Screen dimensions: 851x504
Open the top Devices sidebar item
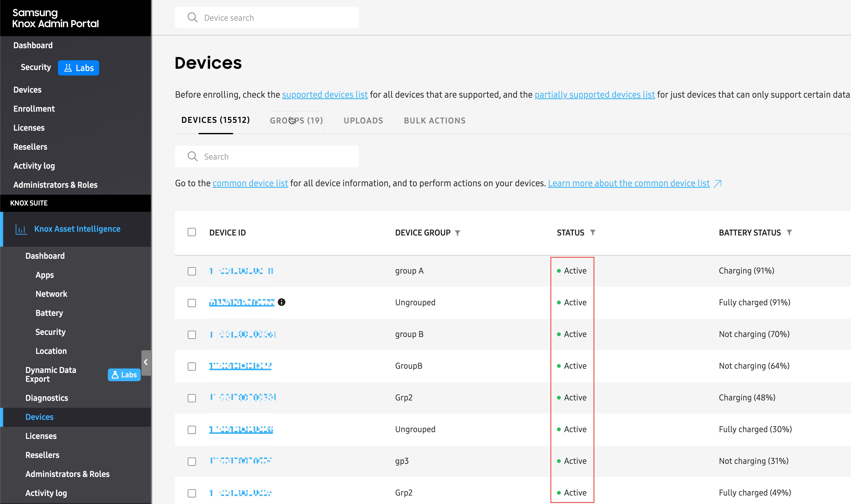[x=27, y=90]
